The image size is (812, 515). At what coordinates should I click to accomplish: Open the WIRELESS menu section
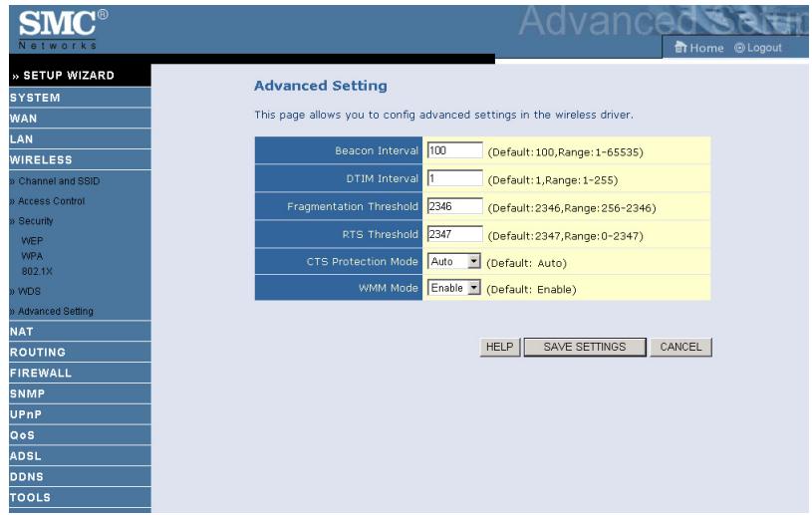pos(80,159)
